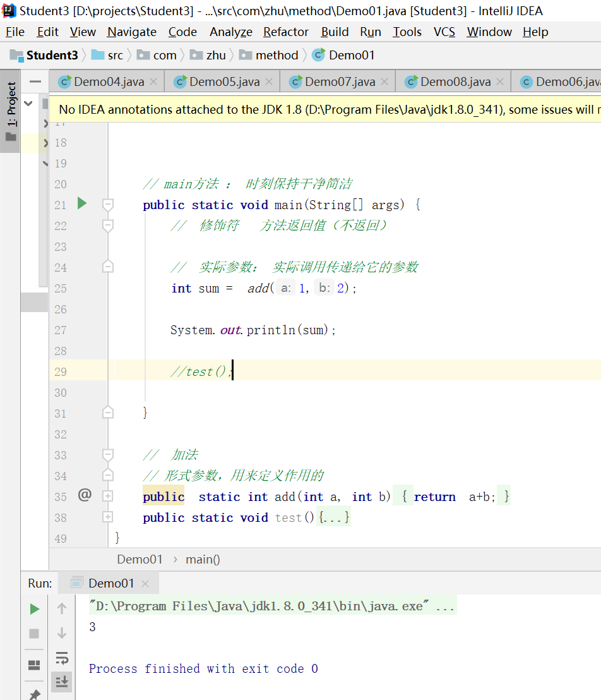The image size is (601, 700).
Task: Click Demo01 in editor breadcrumb bar
Action: [140, 559]
